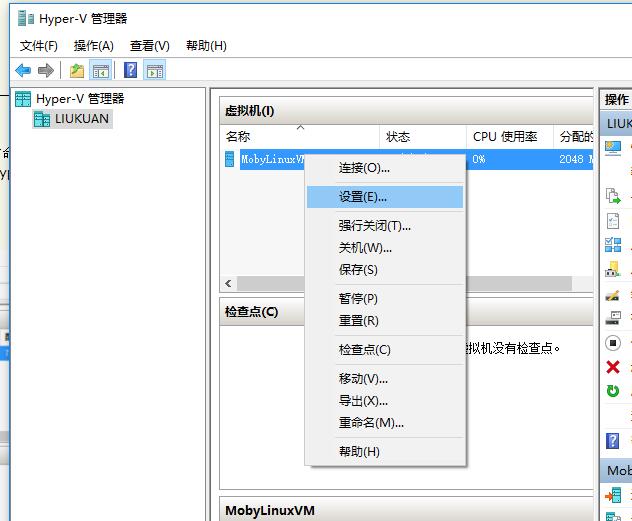Open the blue Help toolbar icon
Screen dimensions: 632x521
coord(130,71)
